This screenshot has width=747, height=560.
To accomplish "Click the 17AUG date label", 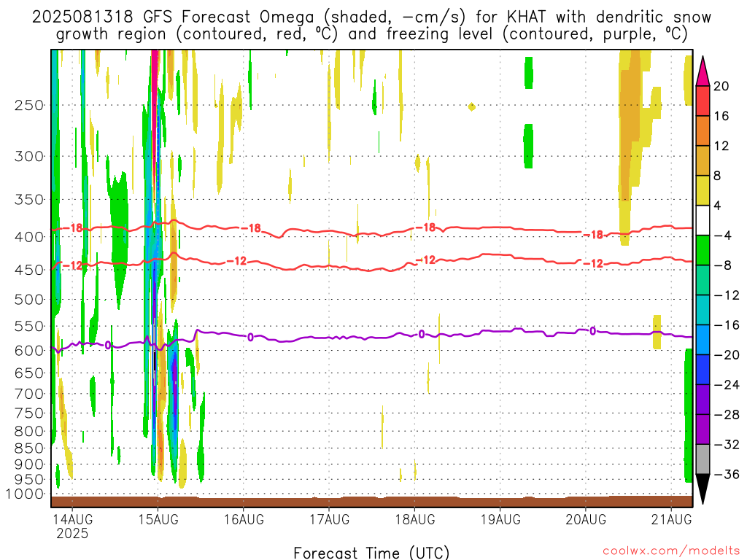I will click(329, 519).
